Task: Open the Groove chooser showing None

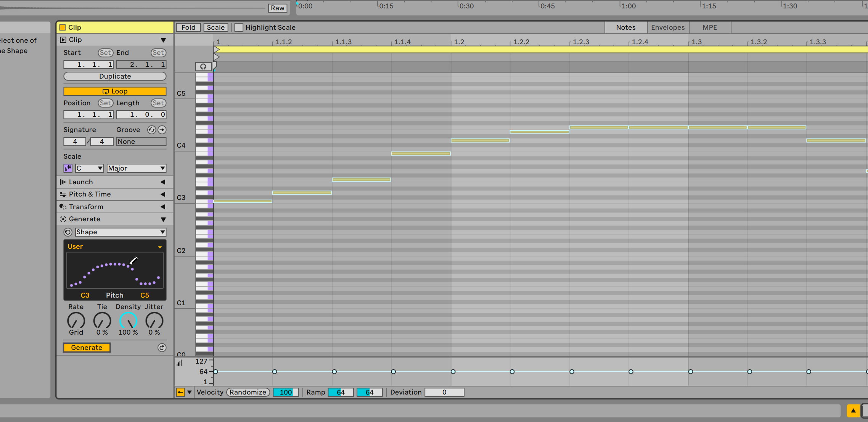Action: (x=141, y=142)
